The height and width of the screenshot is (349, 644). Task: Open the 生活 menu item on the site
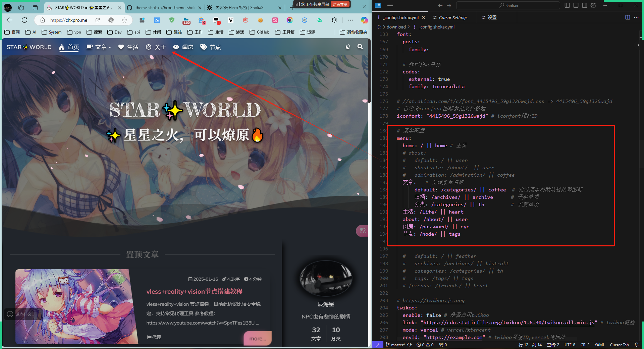click(x=128, y=47)
